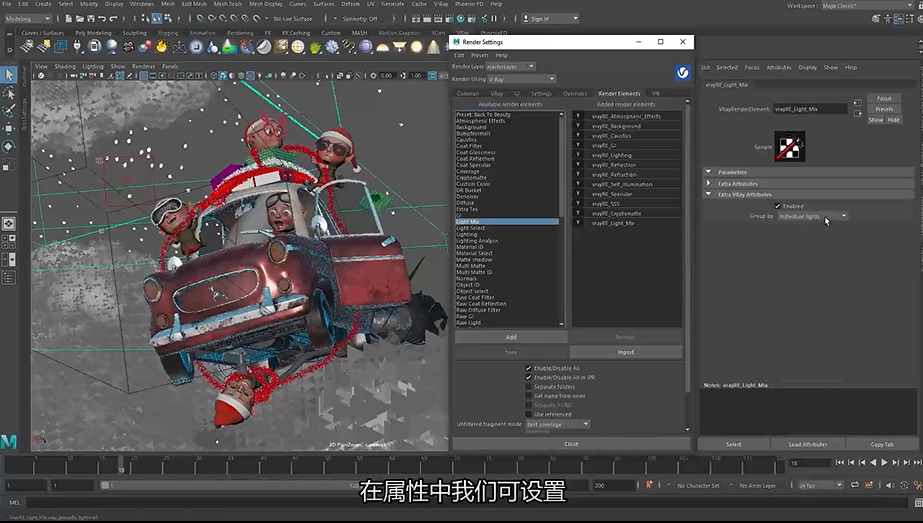
Task: Click the Redo arrow icon
Action: pyautogui.click(x=113, y=19)
